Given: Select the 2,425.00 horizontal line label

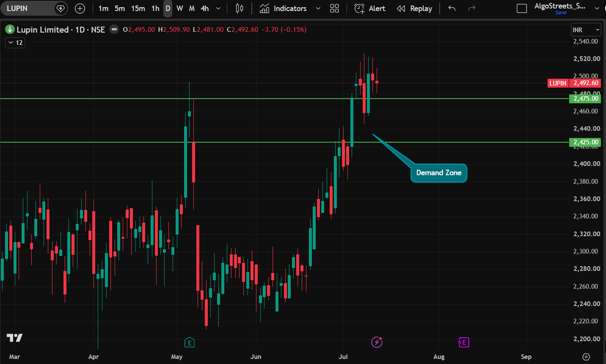Looking at the screenshot, I should click(x=585, y=142).
